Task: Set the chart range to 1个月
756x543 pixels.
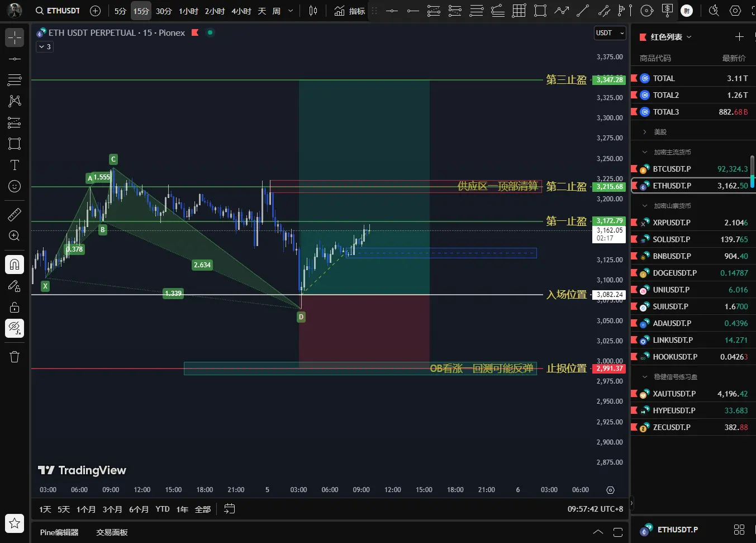Action: [86, 509]
